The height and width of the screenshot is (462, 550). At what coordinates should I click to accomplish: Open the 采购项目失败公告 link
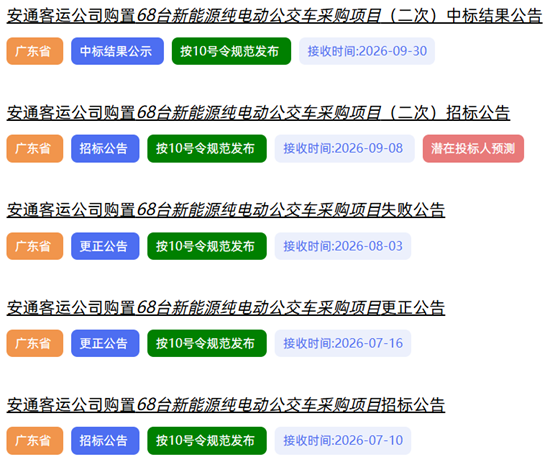[x=226, y=210]
